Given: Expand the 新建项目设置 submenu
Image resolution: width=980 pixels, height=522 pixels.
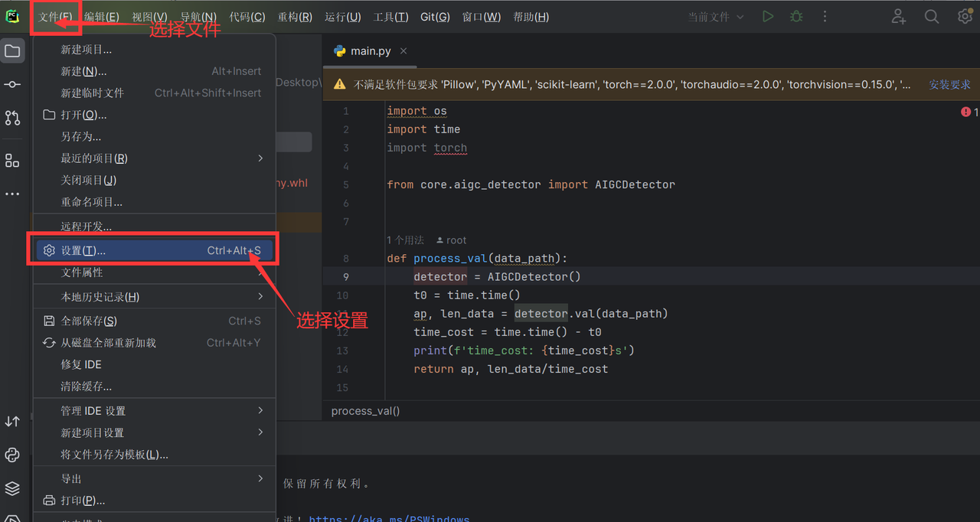Looking at the screenshot, I should [155, 432].
